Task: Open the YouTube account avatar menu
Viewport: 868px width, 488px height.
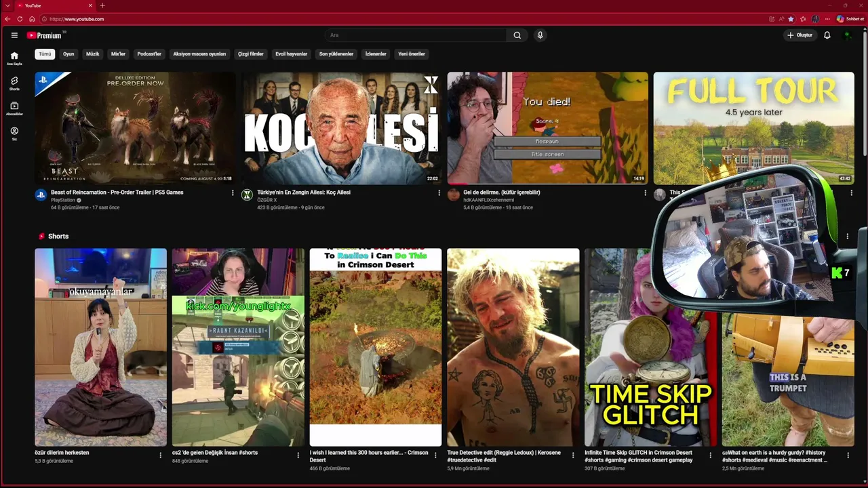Action: (848, 35)
